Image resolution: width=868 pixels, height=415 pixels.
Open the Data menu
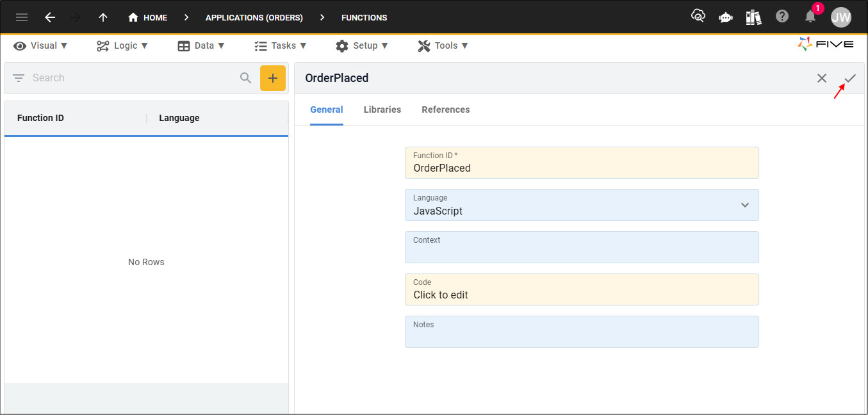(201, 45)
